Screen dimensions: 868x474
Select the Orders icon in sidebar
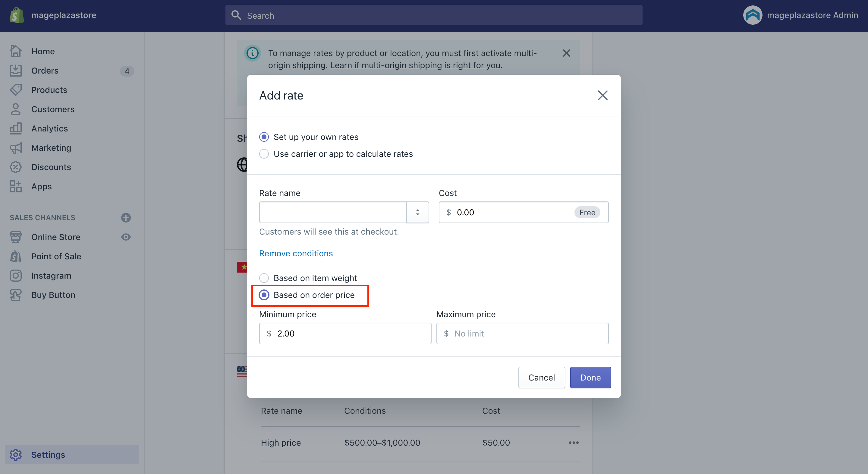click(15, 71)
